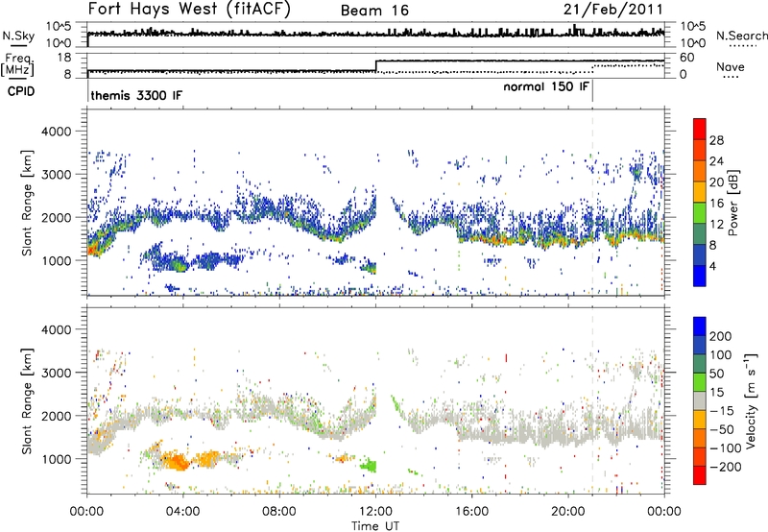The image size is (768, 532).
Task: Click the "4000" range tick of the power panel
Action: pos(57,132)
